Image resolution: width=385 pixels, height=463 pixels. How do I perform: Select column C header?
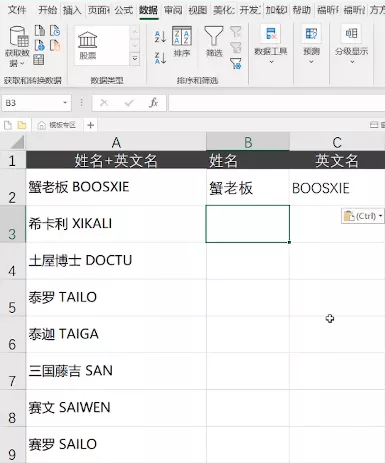pyautogui.click(x=337, y=142)
